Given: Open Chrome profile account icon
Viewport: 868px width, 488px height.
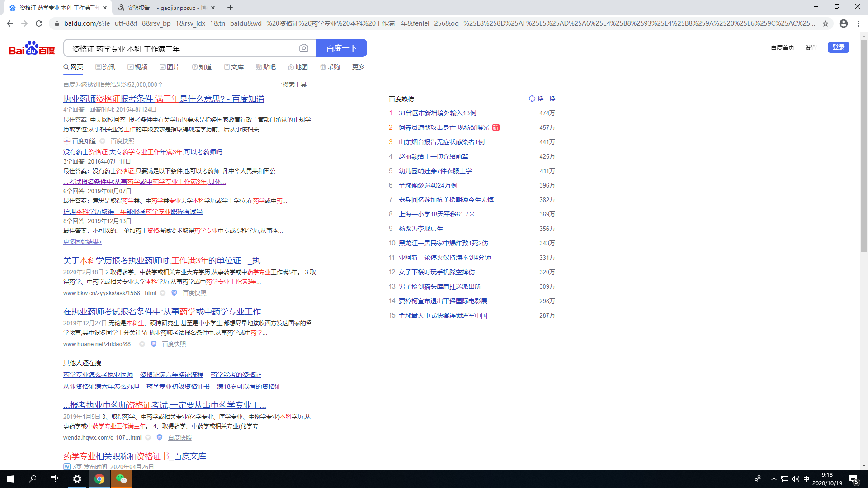Looking at the screenshot, I should pos(843,23).
